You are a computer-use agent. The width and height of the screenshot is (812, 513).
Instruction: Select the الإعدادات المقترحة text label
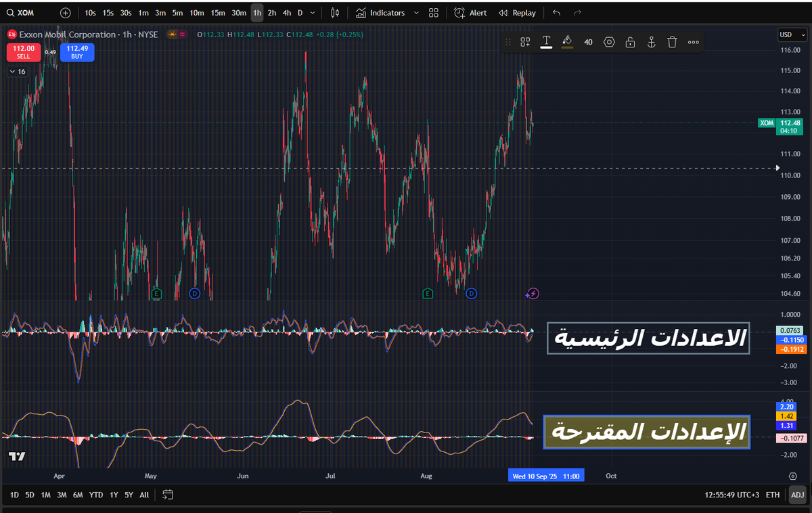[x=648, y=432]
